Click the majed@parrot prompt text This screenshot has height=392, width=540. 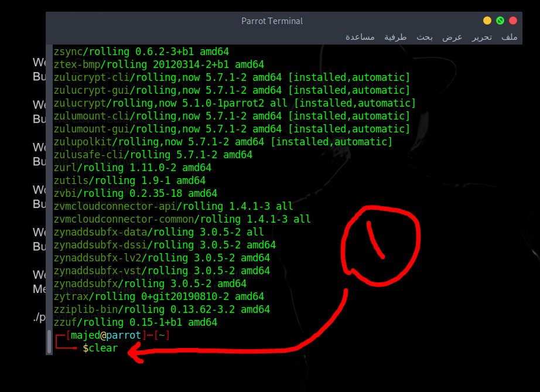106,335
